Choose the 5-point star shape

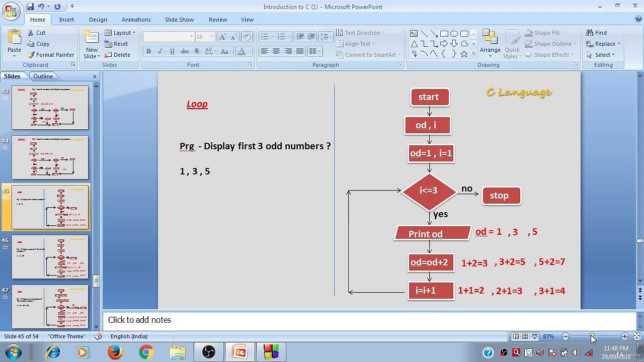pos(464,54)
